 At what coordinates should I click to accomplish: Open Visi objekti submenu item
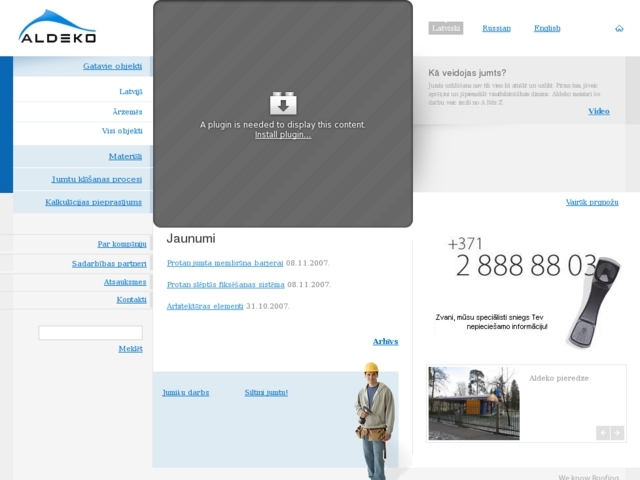(x=122, y=131)
